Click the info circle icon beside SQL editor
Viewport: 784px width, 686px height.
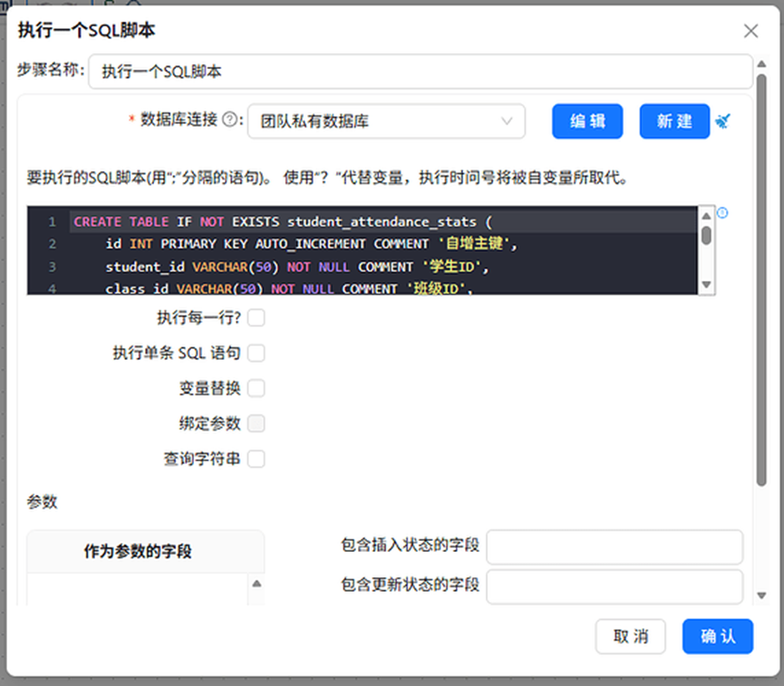pyautogui.click(x=722, y=213)
